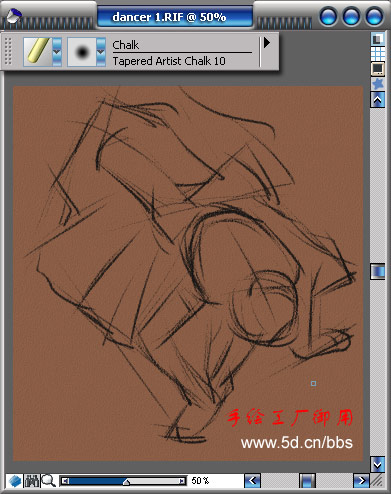Click blue drawing mode icon at bottom left
391x494 pixels.
15,481
